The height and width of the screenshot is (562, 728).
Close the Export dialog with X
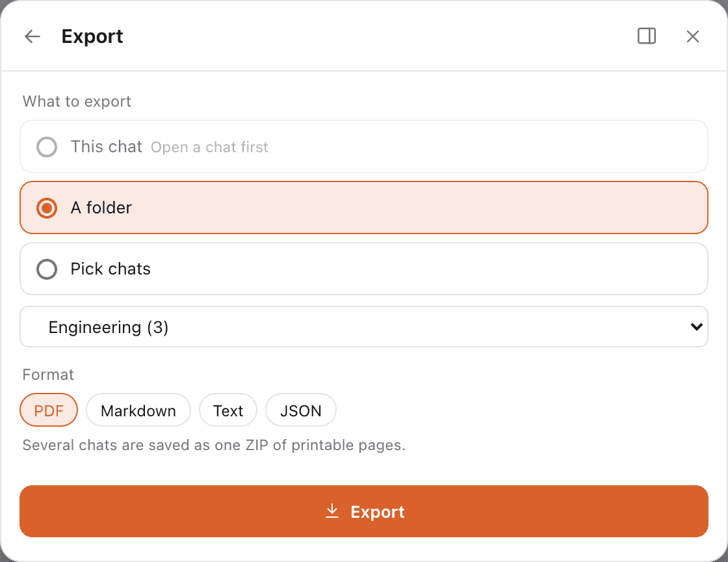(x=692, y=36)
